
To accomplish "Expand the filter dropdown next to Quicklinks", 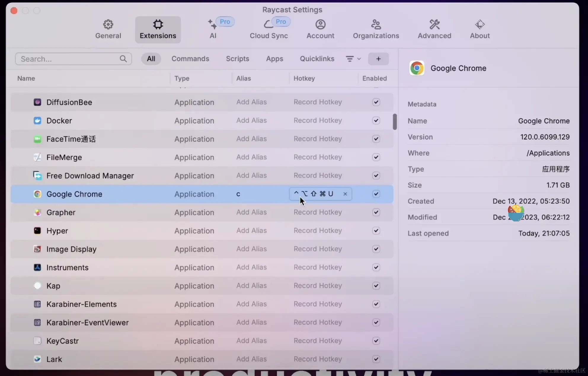I will [353, 59].
